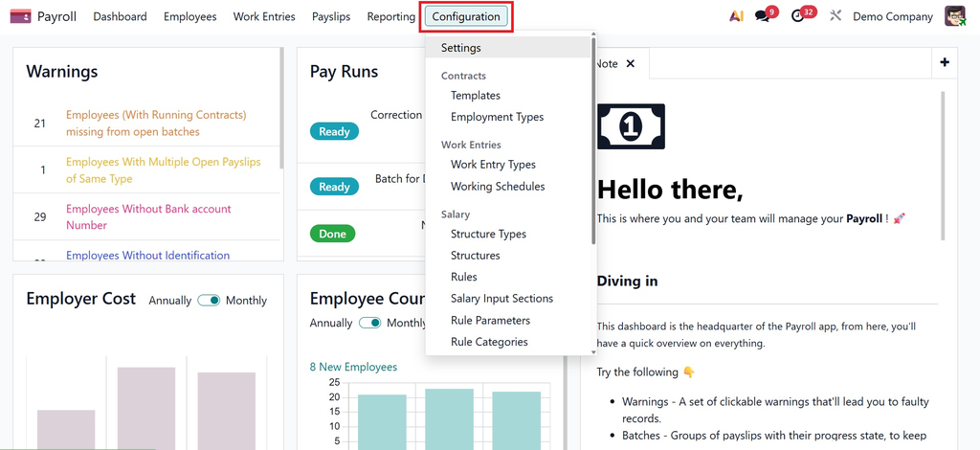Close the Note tab with X
Screen dimensions: 980x450
(x=631, y=64)
